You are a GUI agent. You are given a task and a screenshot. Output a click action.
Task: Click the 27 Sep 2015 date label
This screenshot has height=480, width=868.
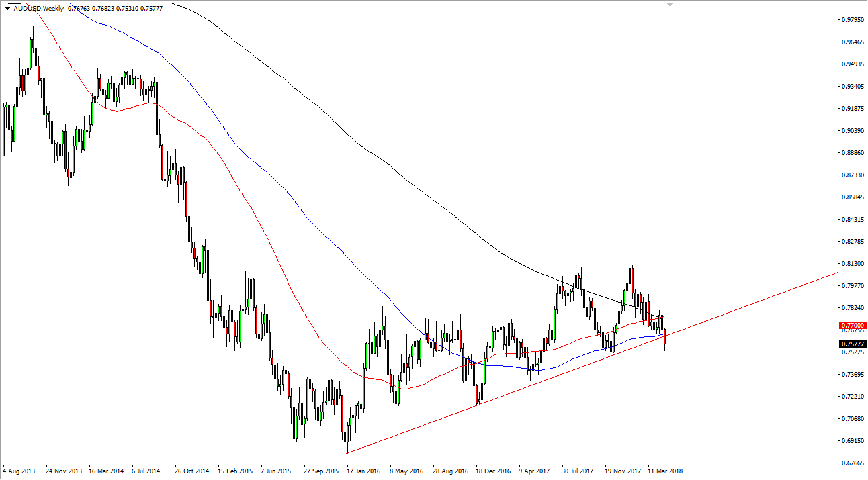tap(322, 471)
